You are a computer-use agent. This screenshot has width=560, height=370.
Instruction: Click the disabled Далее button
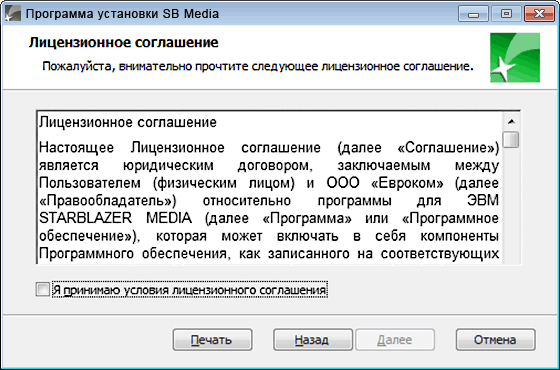tap(395, 340)
